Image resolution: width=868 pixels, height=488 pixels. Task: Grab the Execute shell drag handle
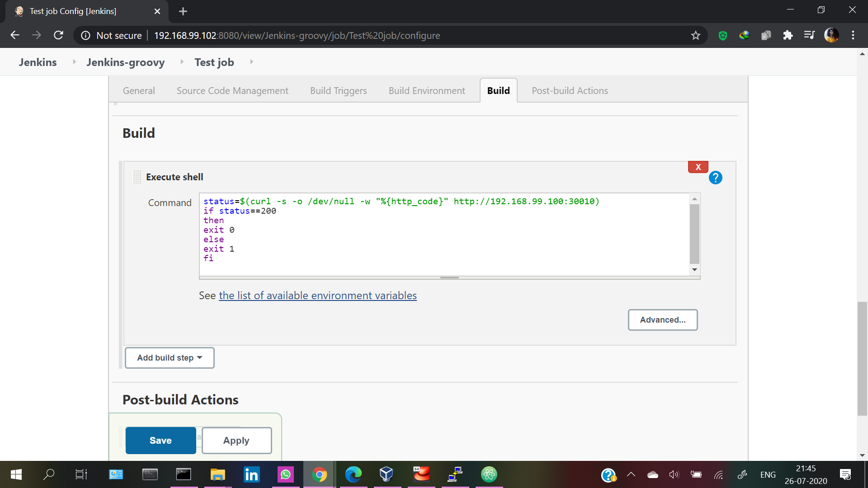pyautogui.click(x=137, y=177)
